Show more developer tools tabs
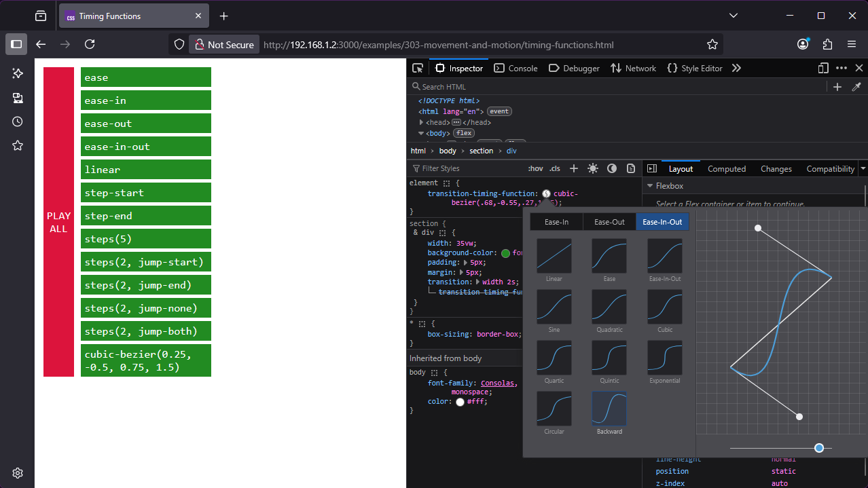Image resolution: width=868 pixels, height=488 pixels. pyautogui.click(x=736, y=68)
